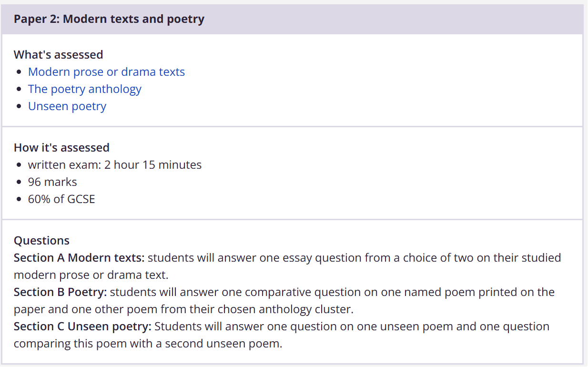The image size is (588, 367).
Task: Click the 96 marks text
Action: click(52, 182)
